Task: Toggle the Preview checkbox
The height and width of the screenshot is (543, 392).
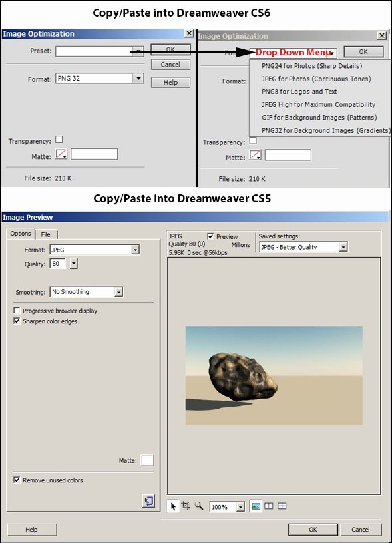Action: [x=210, y=236]
